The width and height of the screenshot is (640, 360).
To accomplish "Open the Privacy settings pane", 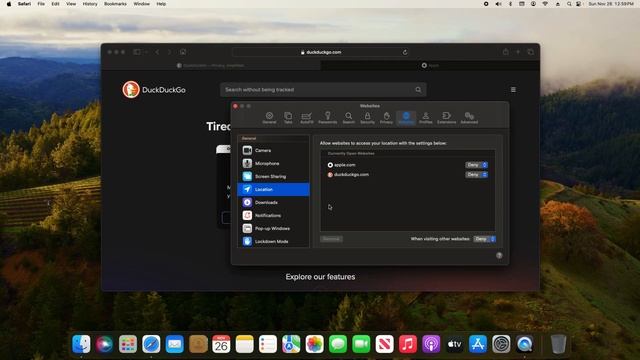I will point(386,118).
